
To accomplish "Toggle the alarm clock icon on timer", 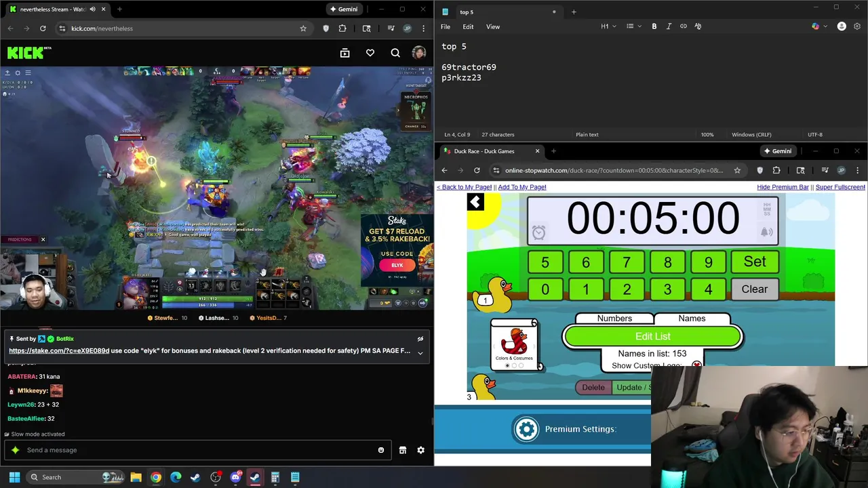I will pyautogui.click(x=538, y=232).
